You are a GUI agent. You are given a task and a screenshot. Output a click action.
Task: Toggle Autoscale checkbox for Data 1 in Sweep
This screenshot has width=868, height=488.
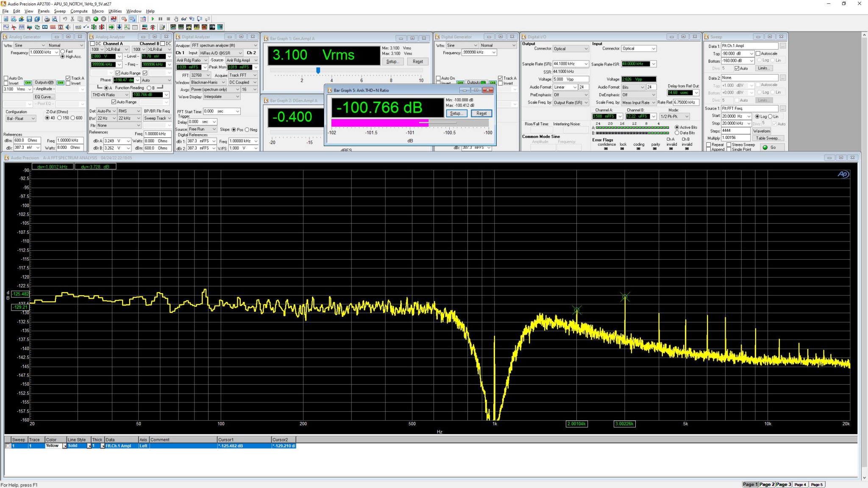pos(758,53)
